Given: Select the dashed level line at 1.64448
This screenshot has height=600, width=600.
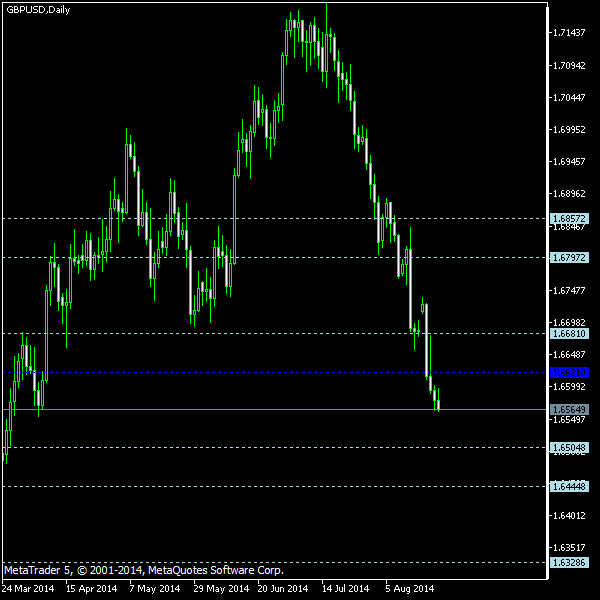Looking at the screenshot, I should coord(275,487).
